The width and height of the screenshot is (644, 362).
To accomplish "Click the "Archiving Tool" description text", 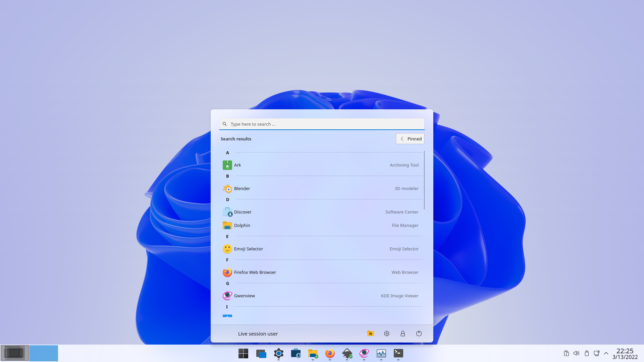I will (404, 165).
